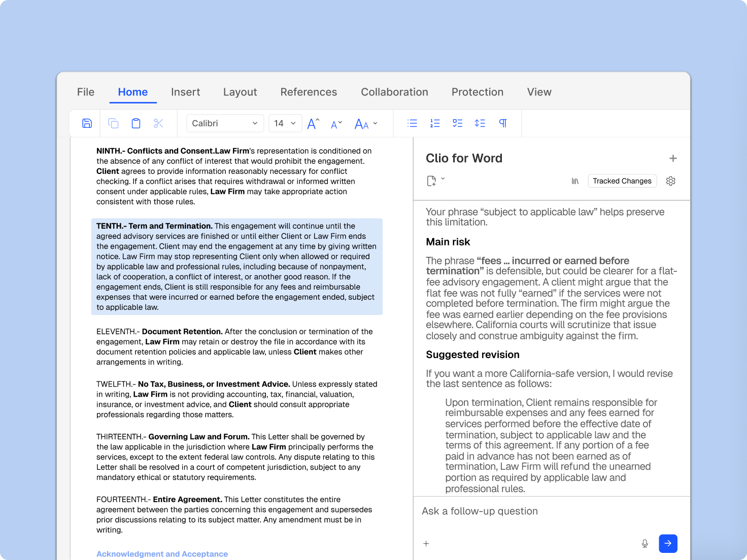Save the document with the floppy disk icon
Screen dimensions: 747x560
[87, 123]
